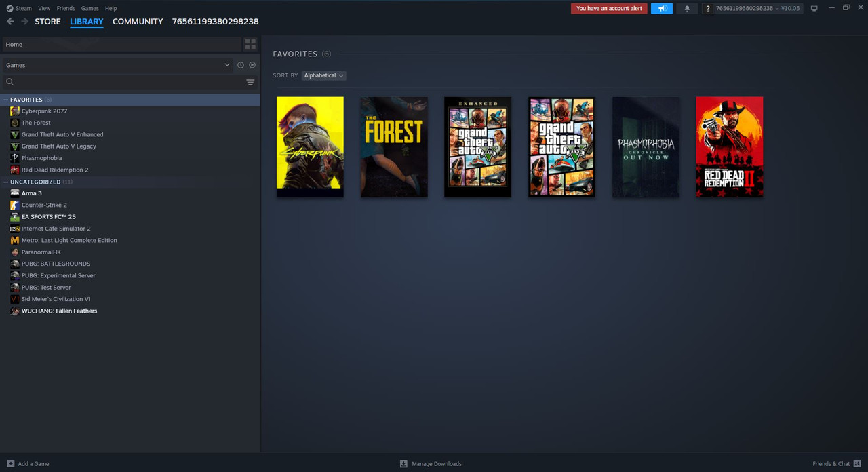Click the Counter-Strike 2 list icon
This screenshot has width=868, height=472.
[x=15, y=205]
